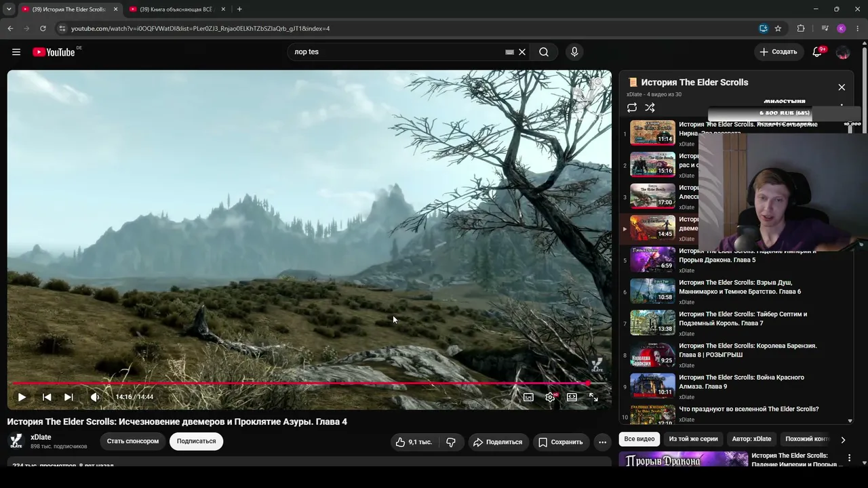Close the playlist panel
868x488 pixels.
click(x=842, y=87)
